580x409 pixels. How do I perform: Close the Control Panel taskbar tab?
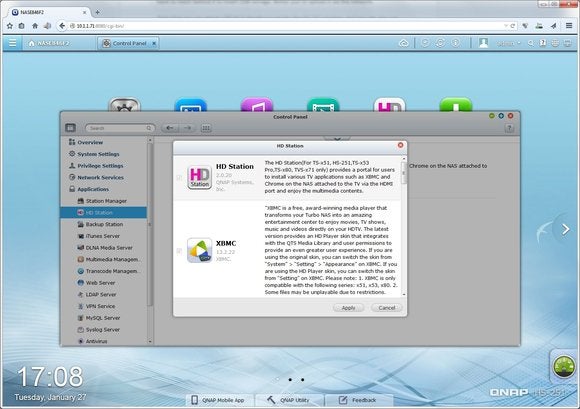(x=154, y=43)
